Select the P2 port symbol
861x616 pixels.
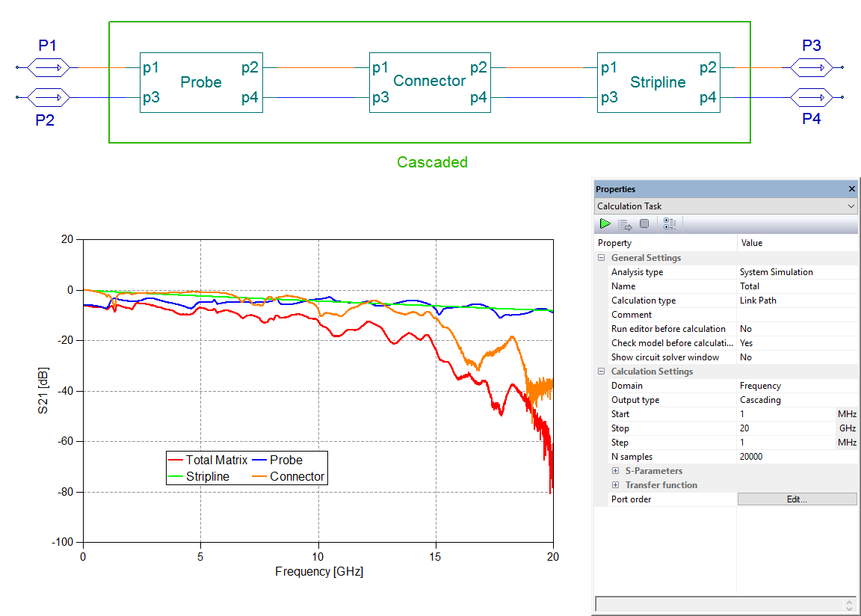point(49,97)
